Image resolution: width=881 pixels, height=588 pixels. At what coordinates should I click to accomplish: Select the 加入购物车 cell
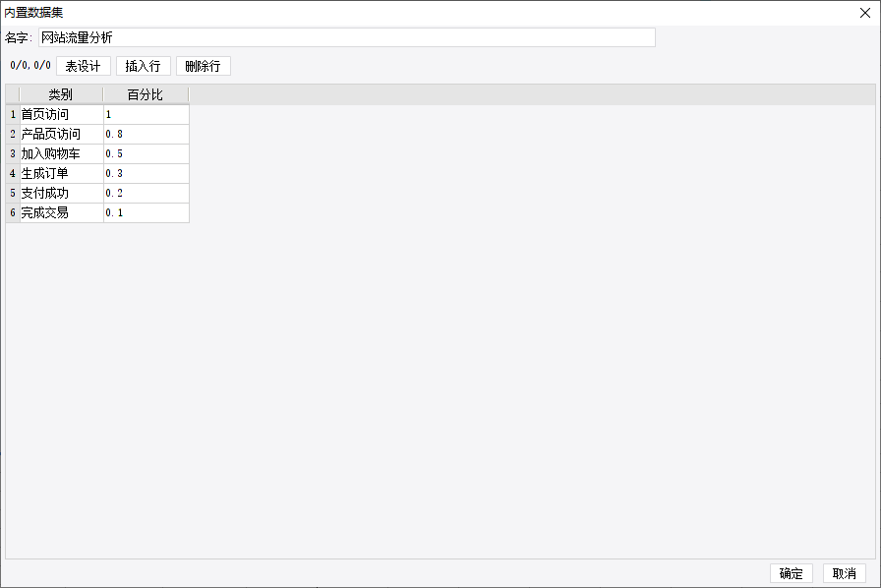click(x=62, y=154)
